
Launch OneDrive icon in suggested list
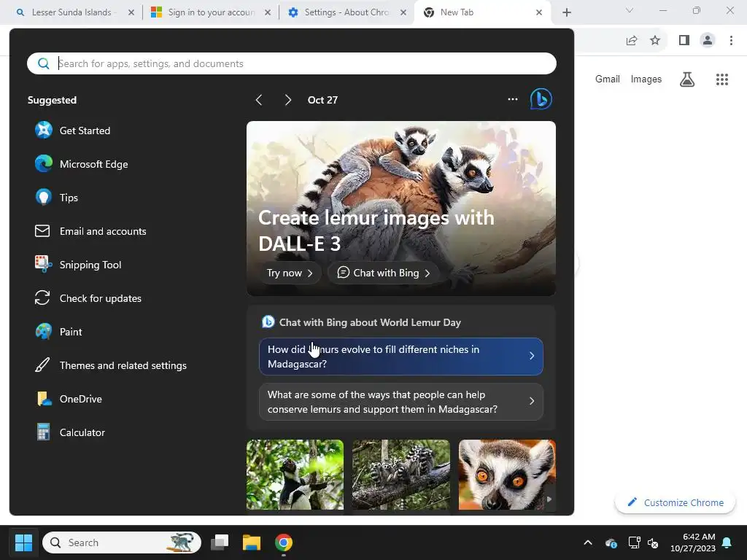pos(43,399)
